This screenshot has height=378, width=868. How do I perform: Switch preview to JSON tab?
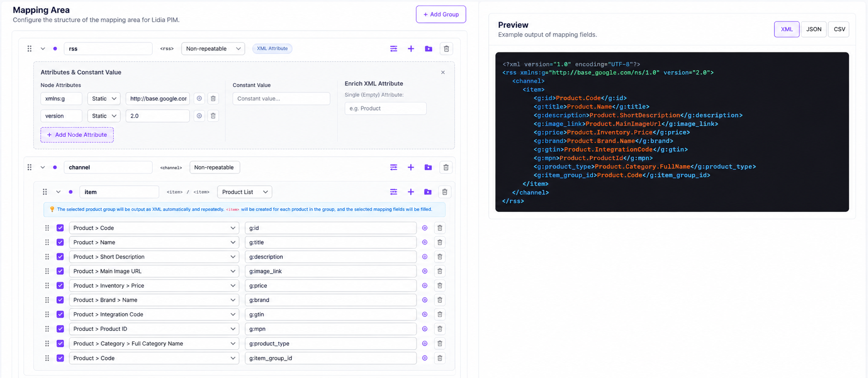(814, 29)
